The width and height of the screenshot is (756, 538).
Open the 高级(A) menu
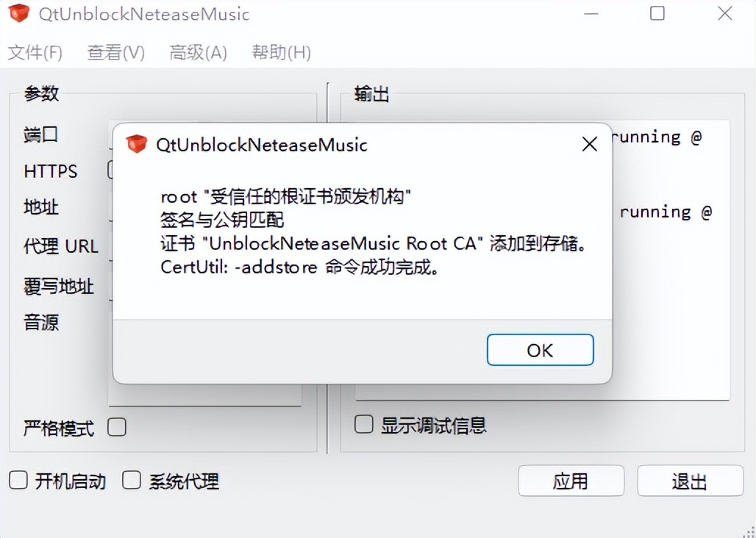point(198,52)
